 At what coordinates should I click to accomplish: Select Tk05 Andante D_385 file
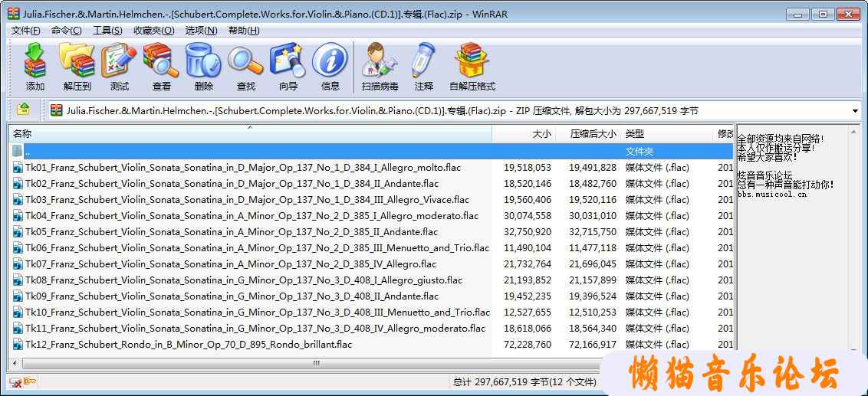371,232
